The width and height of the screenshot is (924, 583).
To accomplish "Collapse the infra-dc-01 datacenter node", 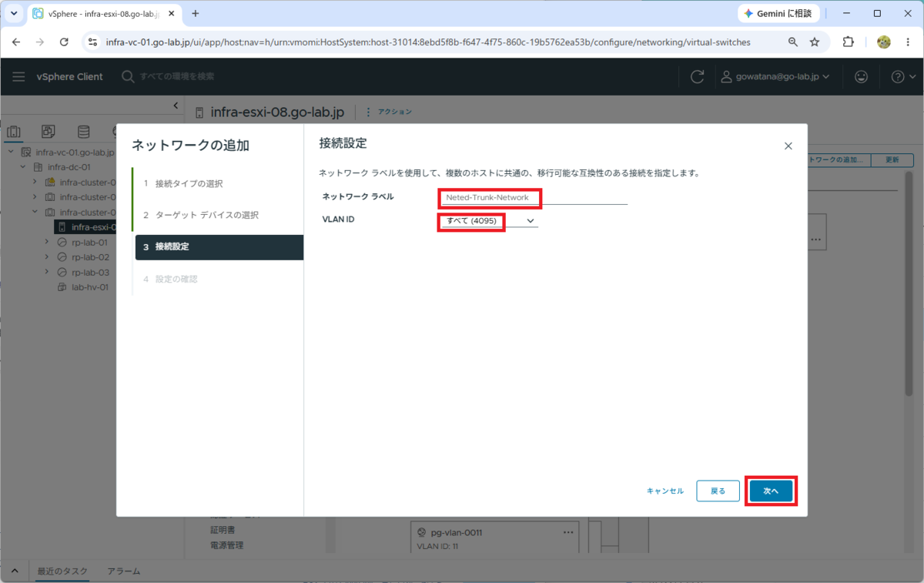I will coord(24,167).
